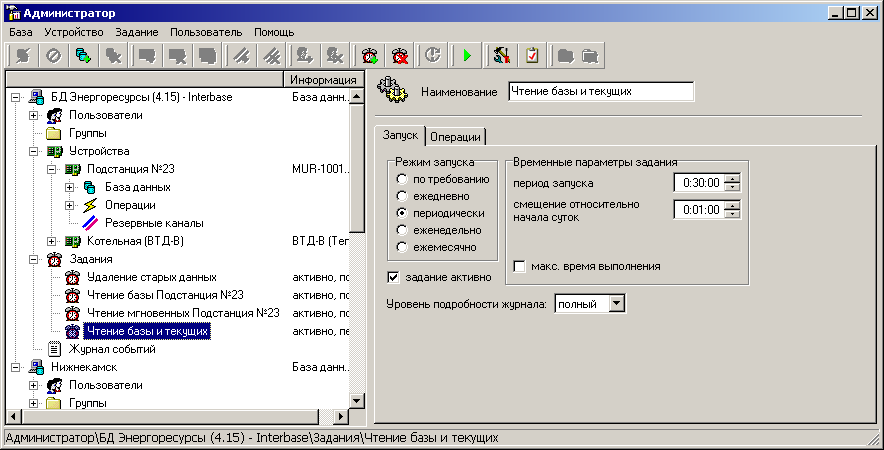Click the device board icon beside Котельная (ВТД-В)
Image resolution: width=884 pixels, height=450 pixels.
pyautogui.click(x=73, y=241)
